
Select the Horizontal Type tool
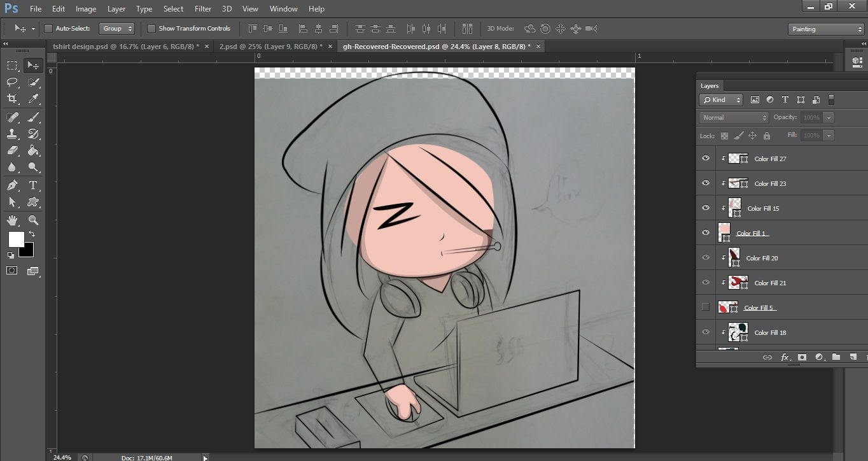click(x=33, y=185)
